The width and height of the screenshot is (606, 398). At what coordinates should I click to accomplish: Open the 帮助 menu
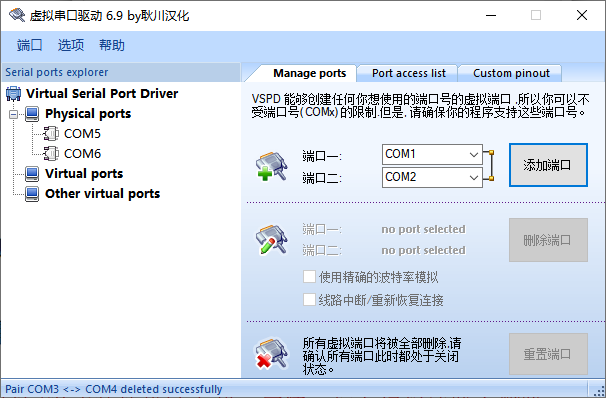click(x=112, y=45)
